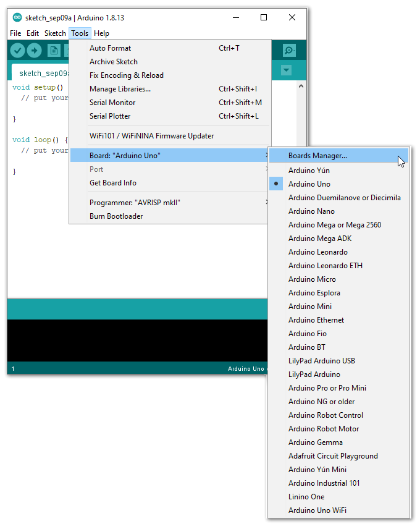Minimize the Arduino window

coord(236,17)
